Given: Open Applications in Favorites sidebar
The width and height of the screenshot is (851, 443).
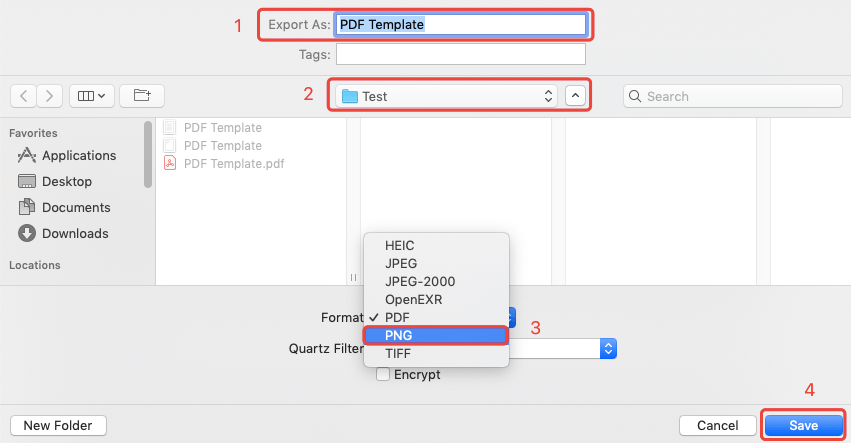Looking at the screenshot, I should 78,155.
